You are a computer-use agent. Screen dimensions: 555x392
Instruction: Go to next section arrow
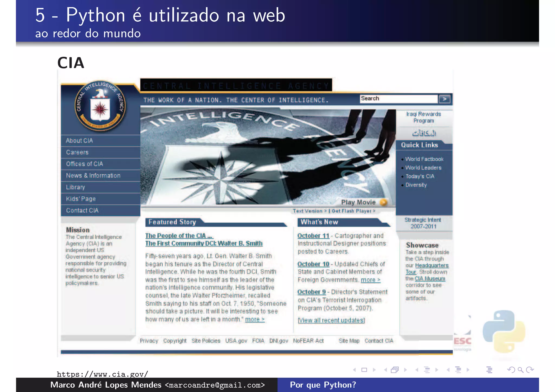(468, 370)
